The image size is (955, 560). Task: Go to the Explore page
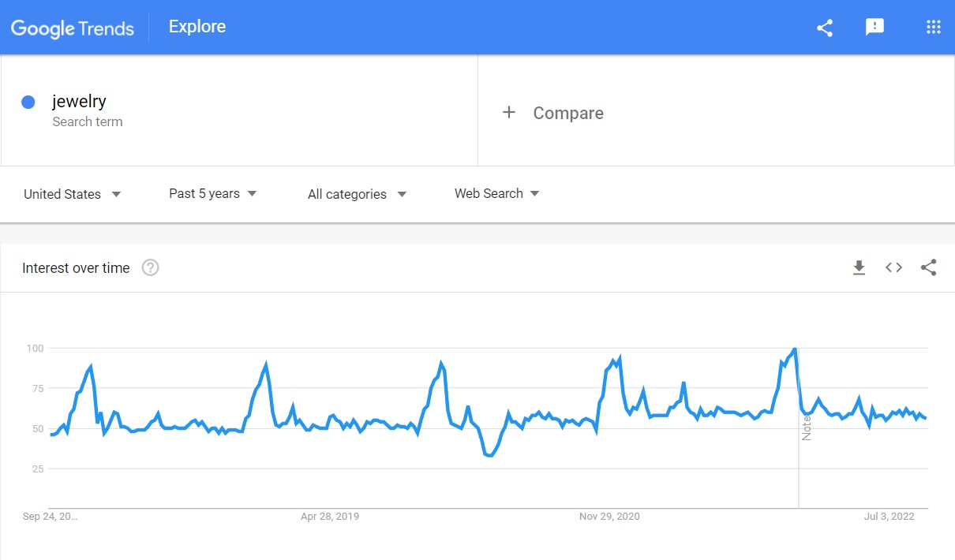click(x=197, y=27)
